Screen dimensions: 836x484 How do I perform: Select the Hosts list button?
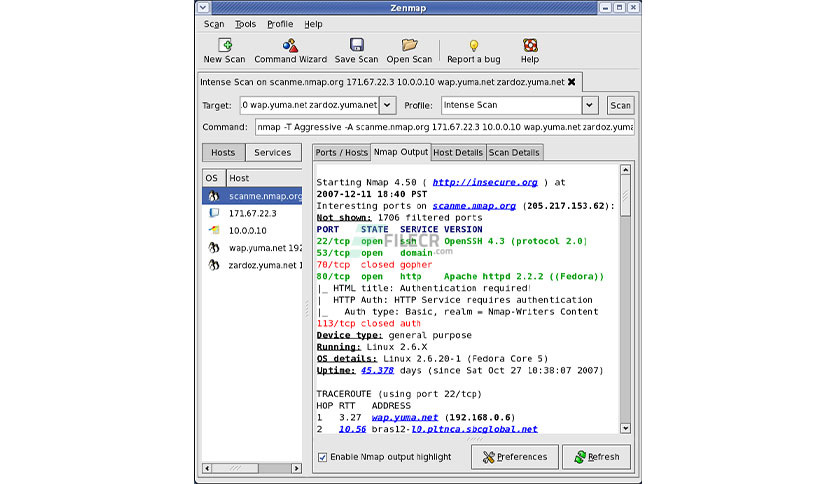[x=223, y=152]
